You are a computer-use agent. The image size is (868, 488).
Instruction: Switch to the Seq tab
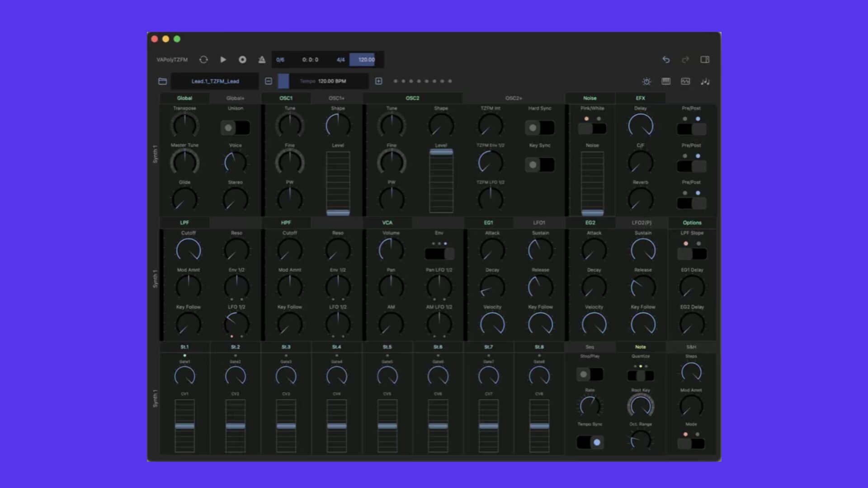click(590, 347)
